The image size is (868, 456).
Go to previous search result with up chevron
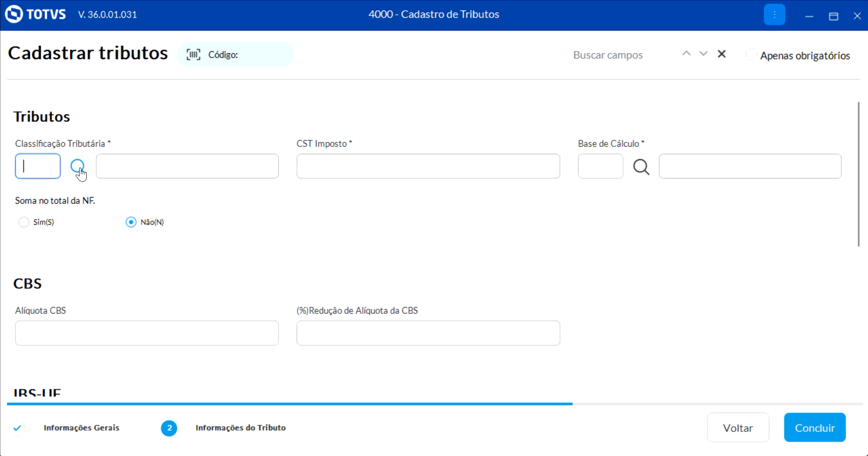tap(686, 54)
